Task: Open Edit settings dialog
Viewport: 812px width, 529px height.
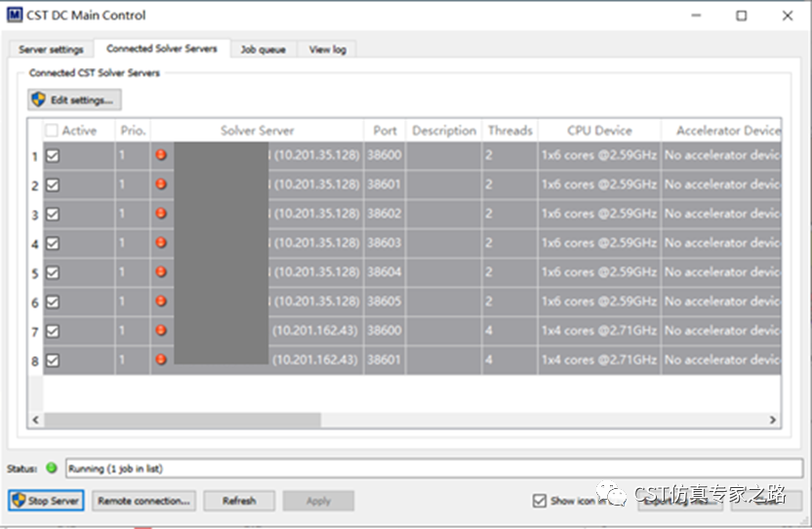Action: pos(74,100)
